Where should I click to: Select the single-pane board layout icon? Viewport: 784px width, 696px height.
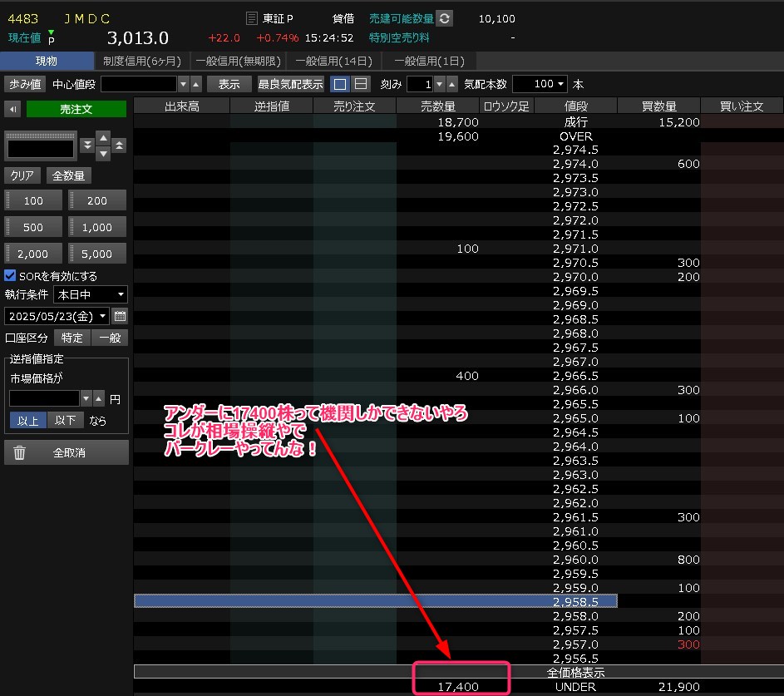(339, 84)
